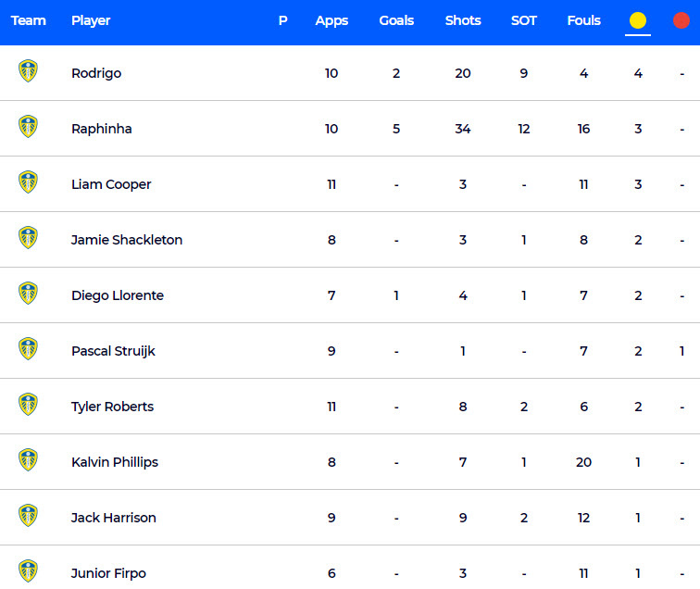
Task: Sort table by Goals column
Action: tap(396, 20)
